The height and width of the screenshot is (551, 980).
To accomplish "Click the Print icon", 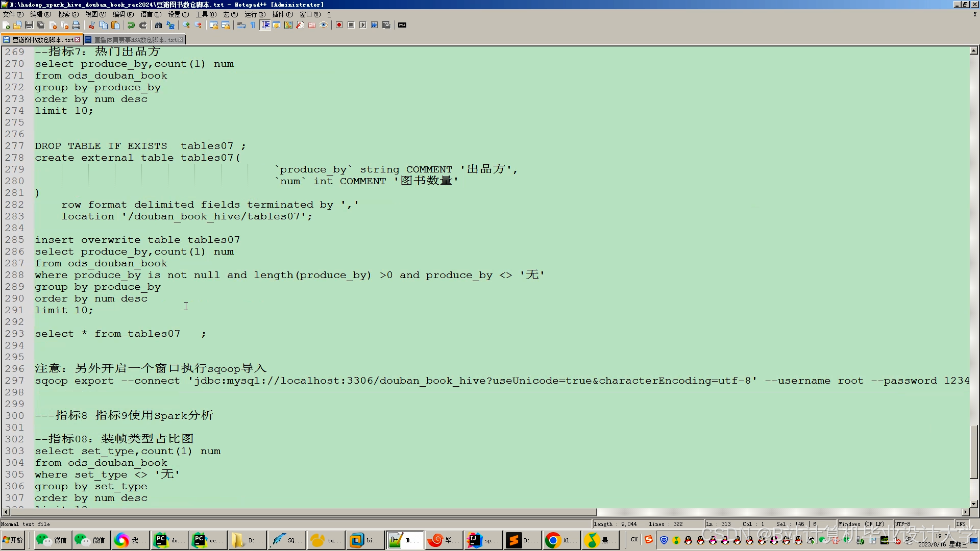I will [75, 25].
